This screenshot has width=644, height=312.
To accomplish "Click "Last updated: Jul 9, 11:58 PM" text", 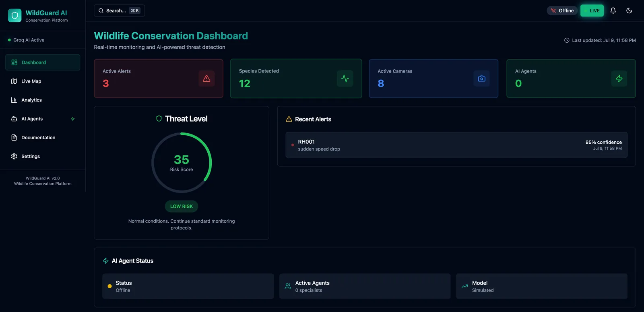I will [x=604, y=40].
